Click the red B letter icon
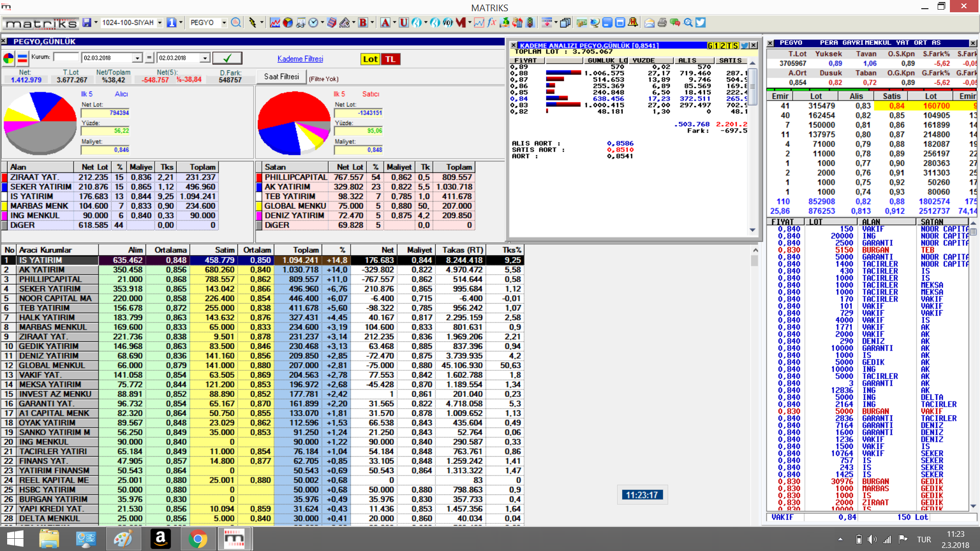Screen dimensions: 980x551 363,22
